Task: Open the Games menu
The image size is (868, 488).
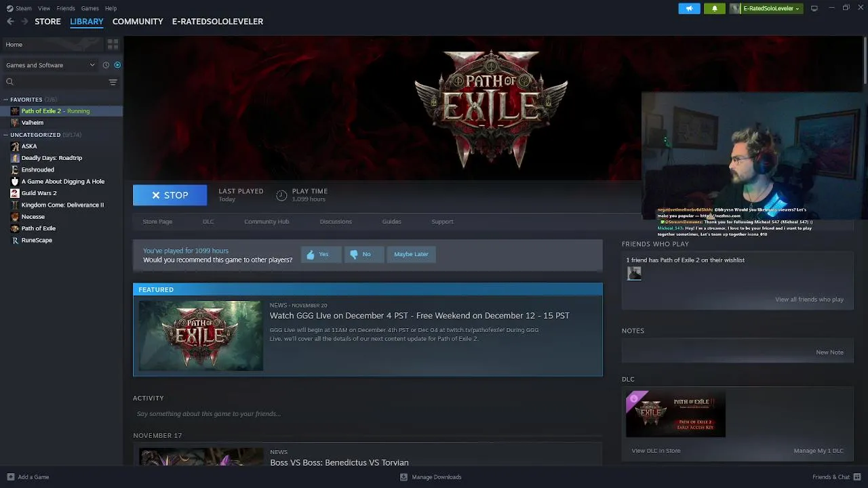Action: point(90,8)
